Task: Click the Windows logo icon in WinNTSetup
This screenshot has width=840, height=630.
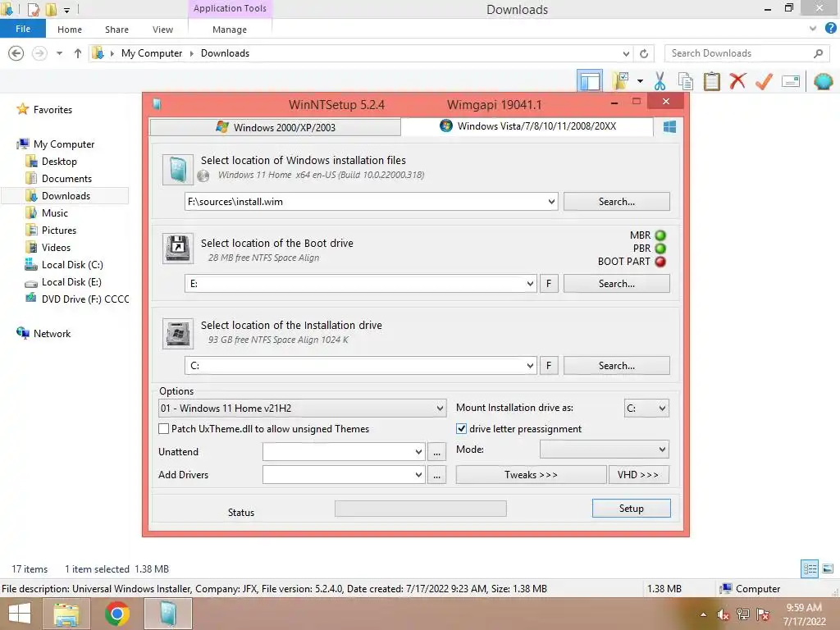Action: tap(669, 127)
